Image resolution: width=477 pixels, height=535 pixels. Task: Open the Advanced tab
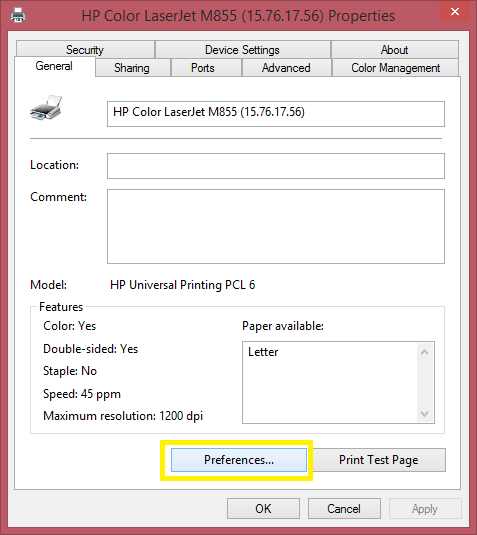click(x=286, y=68)
